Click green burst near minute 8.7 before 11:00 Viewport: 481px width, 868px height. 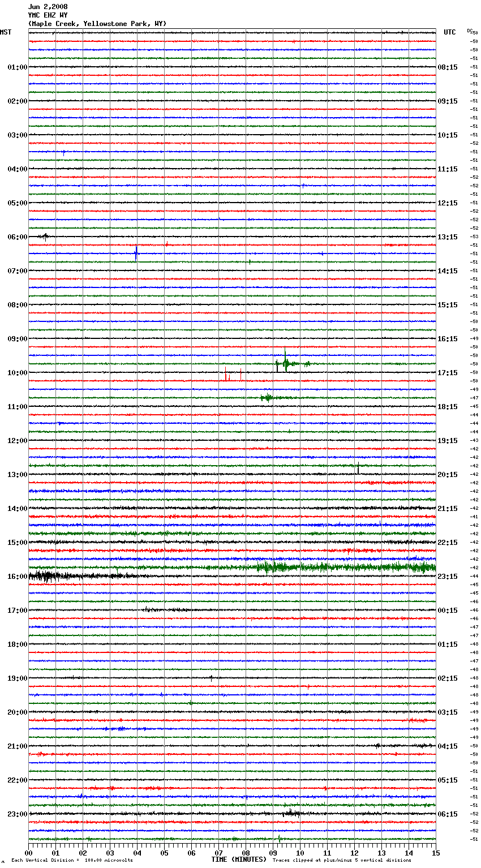267,398
